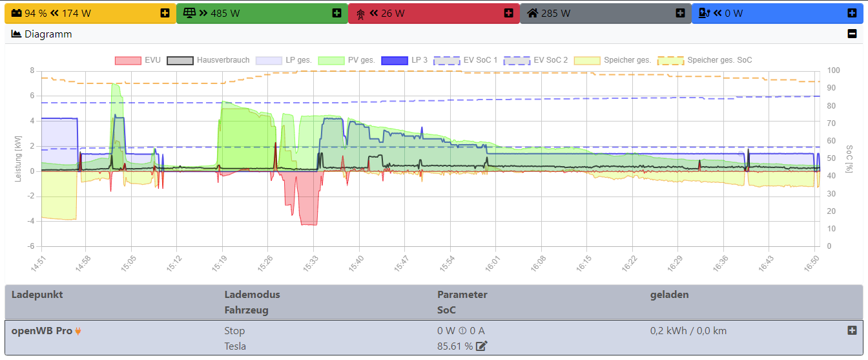This screenshot has width=868, height=360.
Task: Expand the battery storage card plus icon
Action: [x=165, y=13]
